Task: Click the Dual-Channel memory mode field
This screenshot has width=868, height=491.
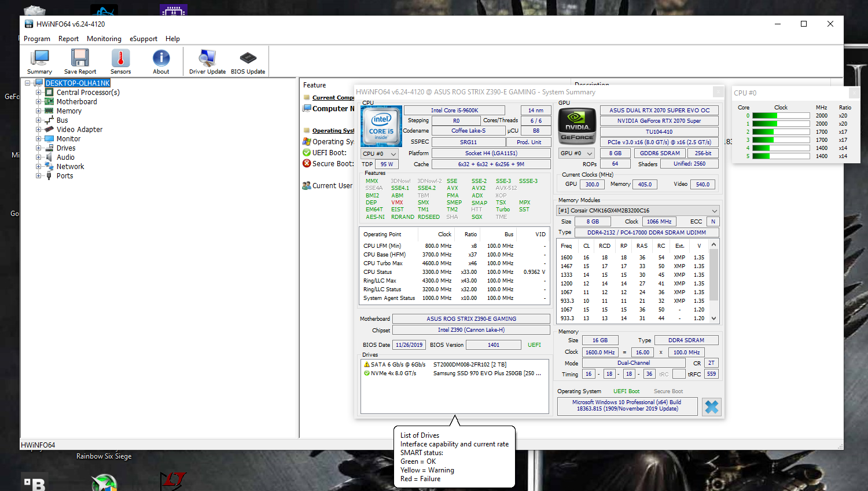Action: point(634,363)
